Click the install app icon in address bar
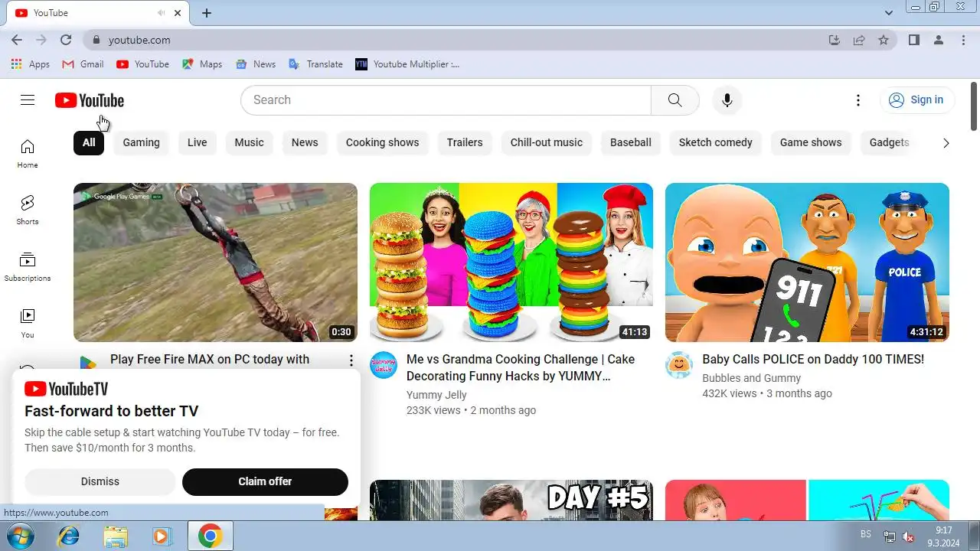The height and width of the screenshot is (551, 980). [x=835, y=40]
